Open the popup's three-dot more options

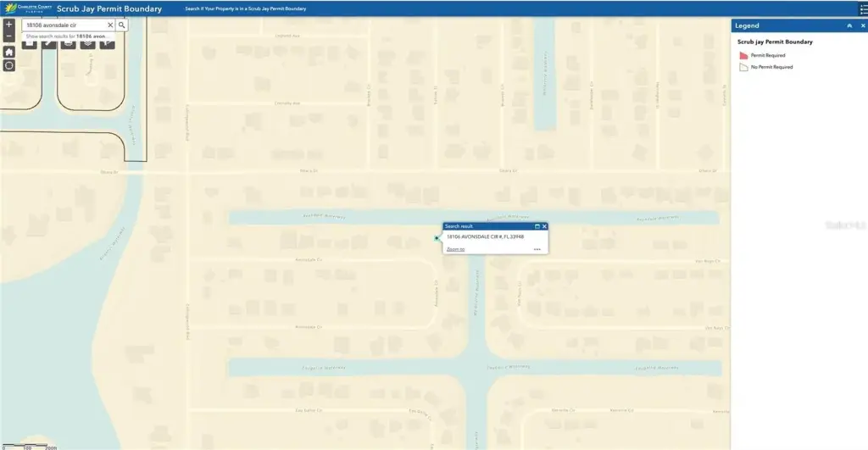(x=537, y=249)
